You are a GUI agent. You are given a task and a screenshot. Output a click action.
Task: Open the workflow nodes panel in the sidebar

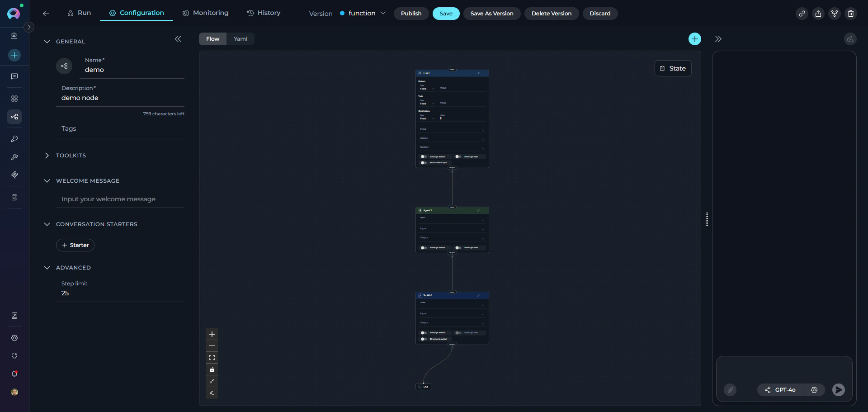coord(14,117)
